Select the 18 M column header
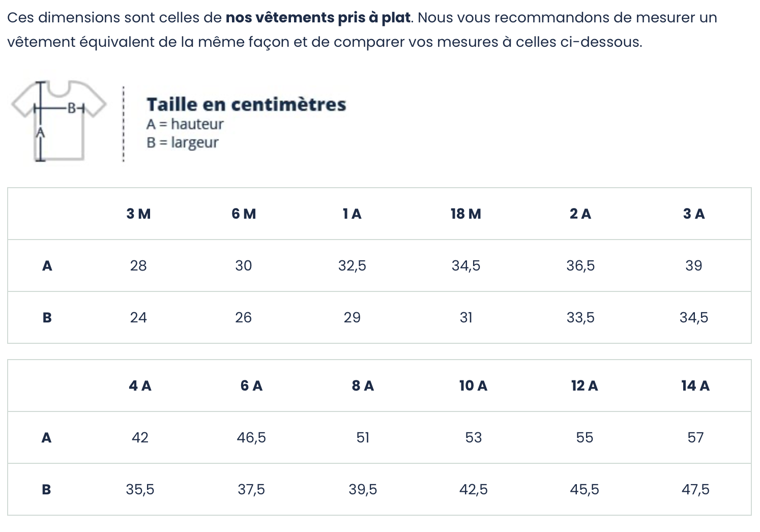 tap(465, 214)
